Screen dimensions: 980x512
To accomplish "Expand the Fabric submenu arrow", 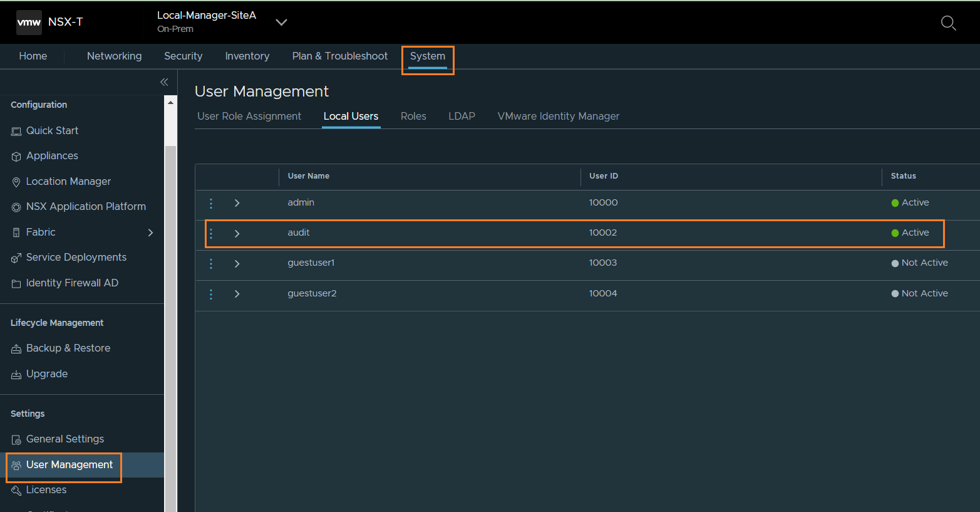I will (150, 232).
